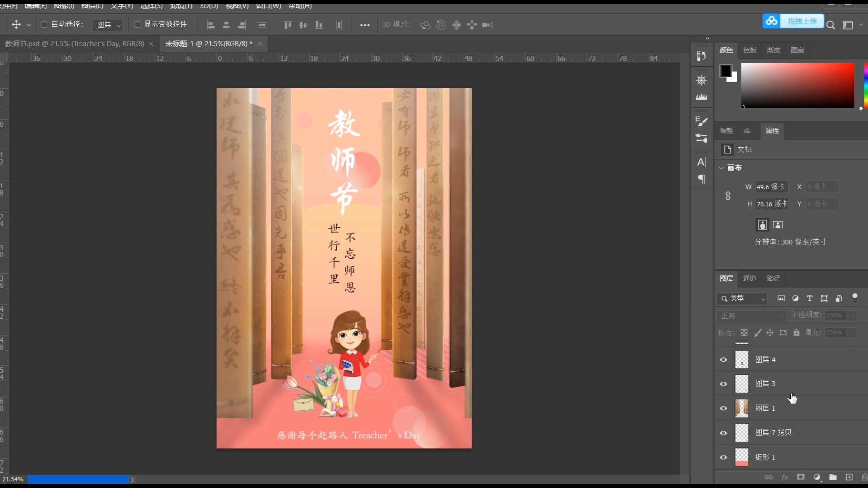
Task: Open the blend mode dropdown showing 正常
Action: [750, 315]
